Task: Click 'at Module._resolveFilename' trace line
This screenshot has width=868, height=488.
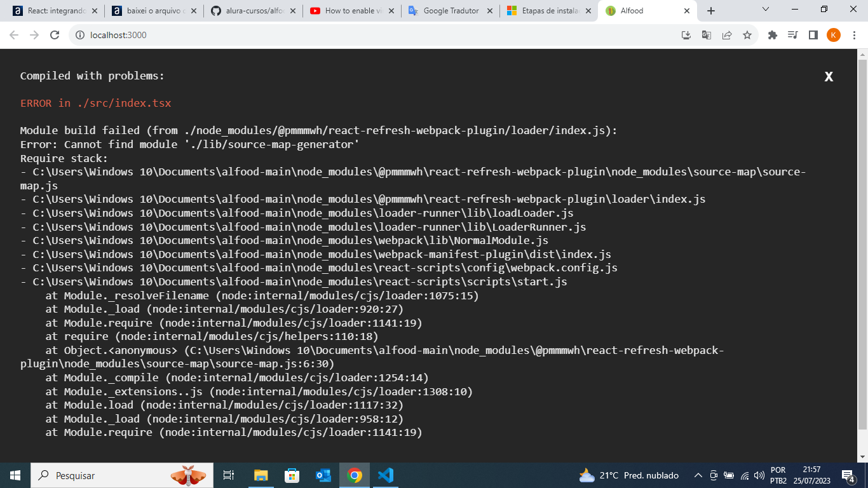Action: [262, 295]
